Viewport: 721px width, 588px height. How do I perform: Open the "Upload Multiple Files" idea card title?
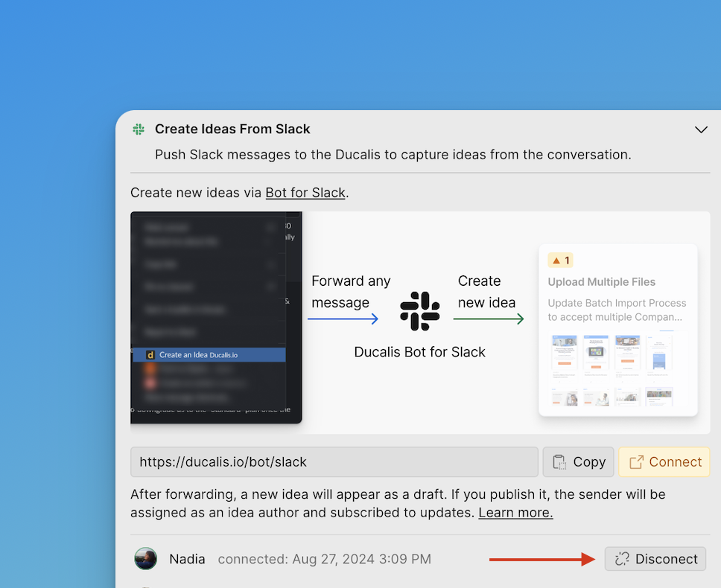pyautogui.click(x=602, y=282)
